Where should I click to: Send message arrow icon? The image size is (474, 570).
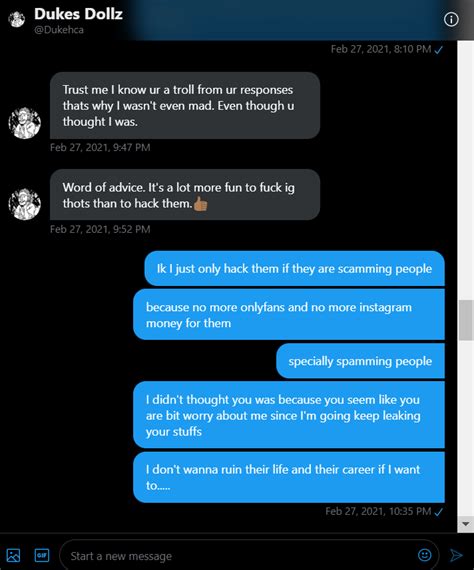pos(456,555)
